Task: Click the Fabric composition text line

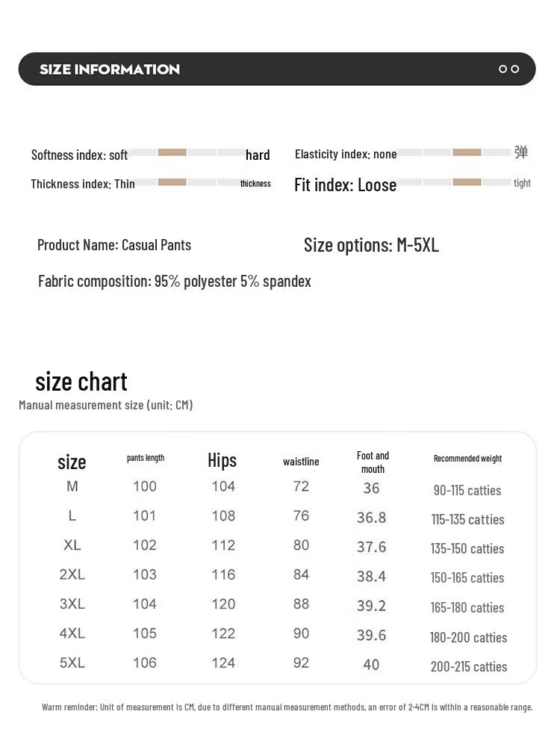Action: click(x=175, y=282)
